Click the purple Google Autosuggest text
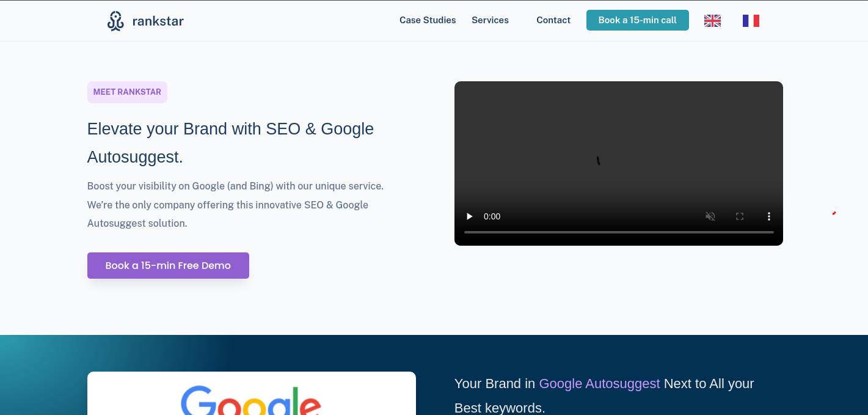The height and width of the screenshot is (415, 868). coord(599,384)
